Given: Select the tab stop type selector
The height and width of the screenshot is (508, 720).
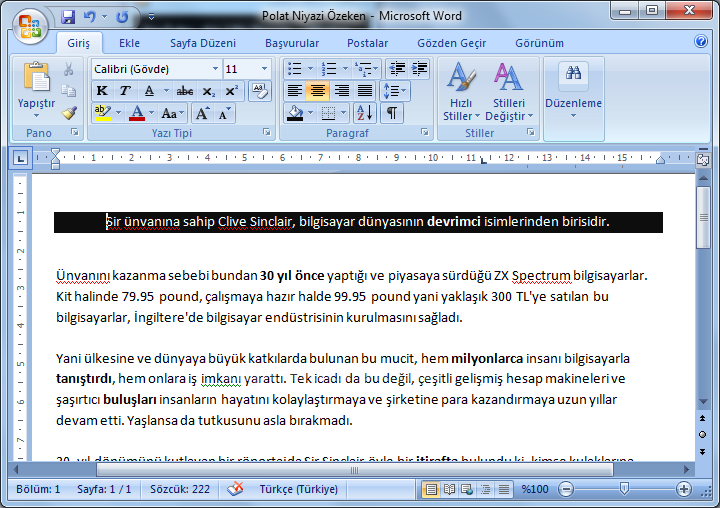Looking at the screenshot, I should tap(20, 159).
